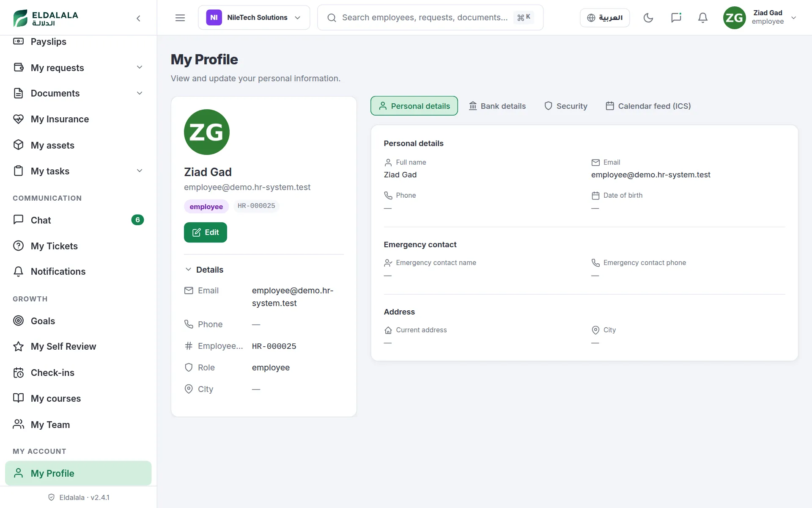Open the hamburger menu icon

click(180, 18)
